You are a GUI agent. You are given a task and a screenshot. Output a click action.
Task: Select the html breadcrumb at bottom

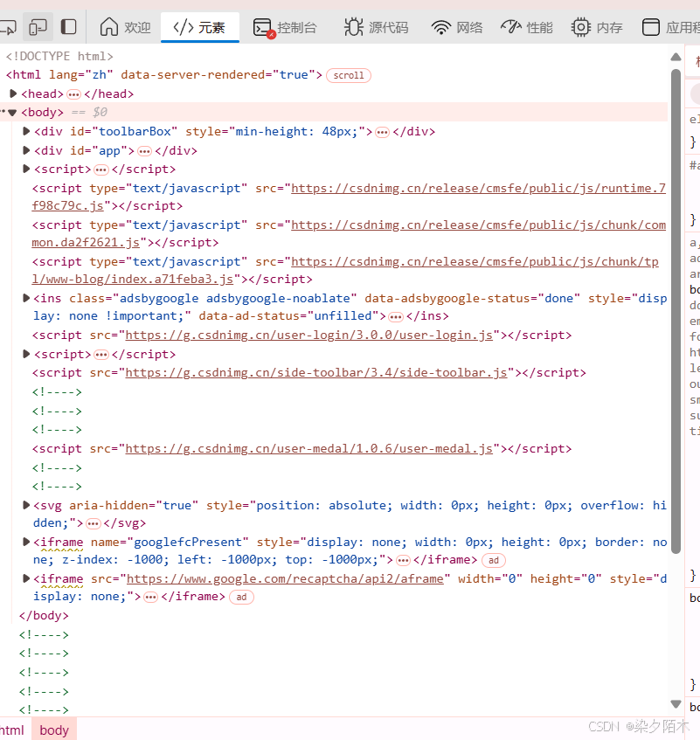12,730
